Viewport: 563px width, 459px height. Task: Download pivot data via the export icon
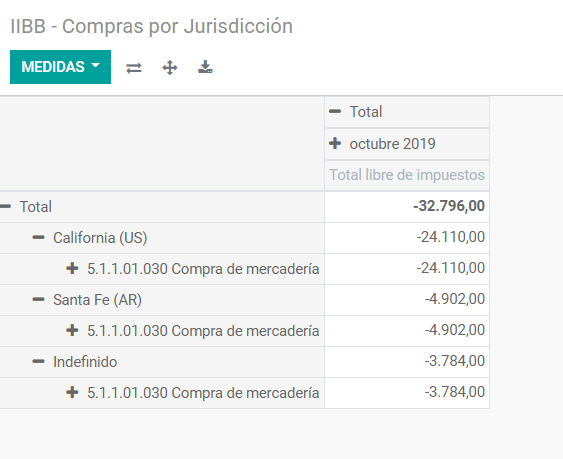(205, 67)
